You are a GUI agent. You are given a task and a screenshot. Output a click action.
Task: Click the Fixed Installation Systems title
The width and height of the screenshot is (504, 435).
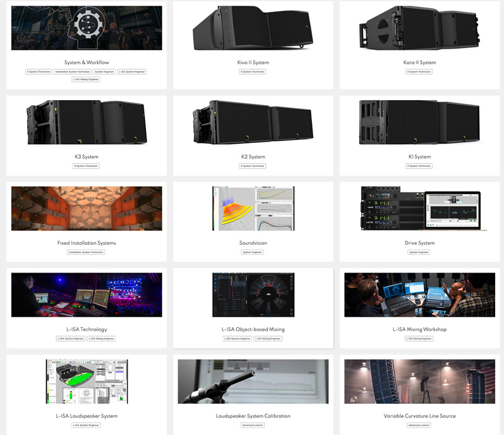[x=86, y=243]
